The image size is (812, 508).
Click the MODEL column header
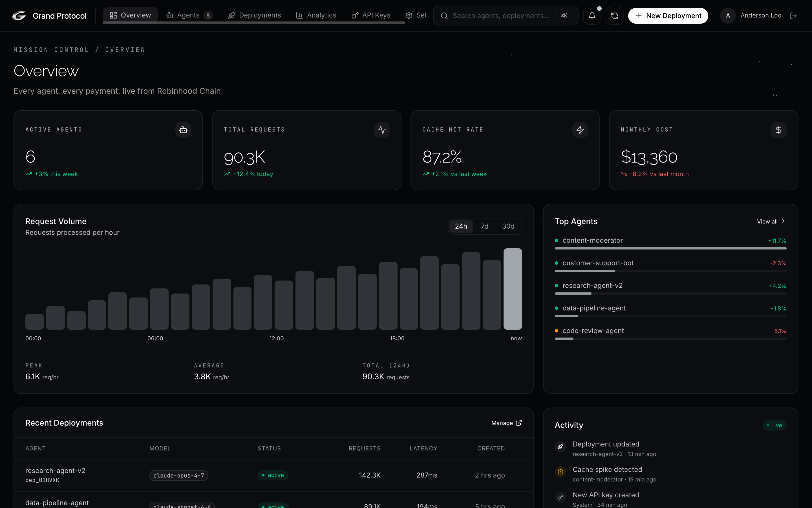[160, 448]
